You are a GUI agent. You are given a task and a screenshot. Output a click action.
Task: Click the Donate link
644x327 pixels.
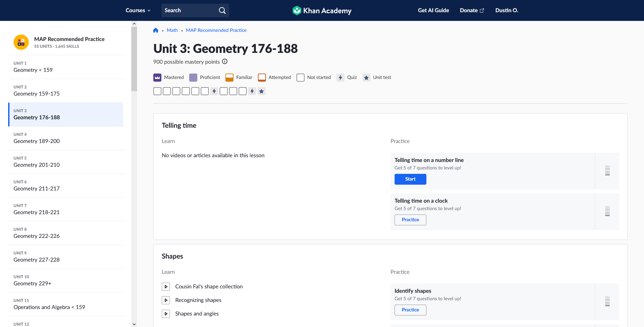[x=472, y=11]
